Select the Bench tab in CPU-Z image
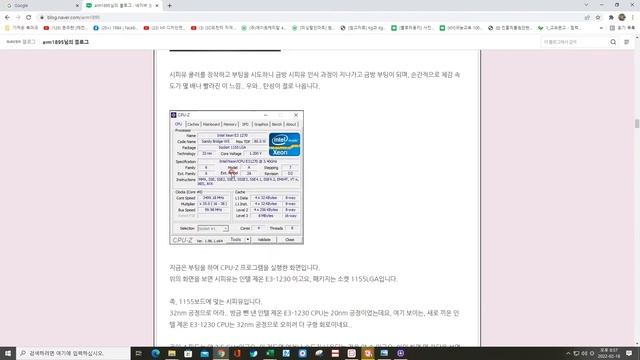Viewport: 640px width, 360px height. (277, 124)
